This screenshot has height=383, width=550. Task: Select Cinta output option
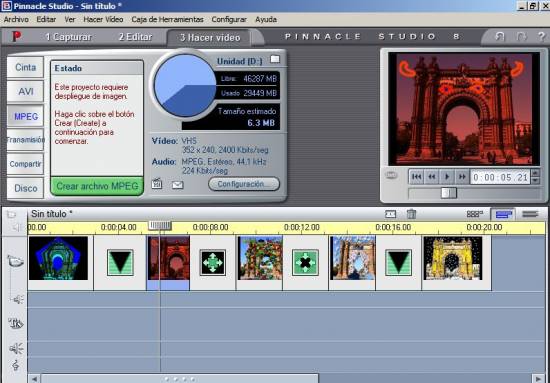click(25, 67)
